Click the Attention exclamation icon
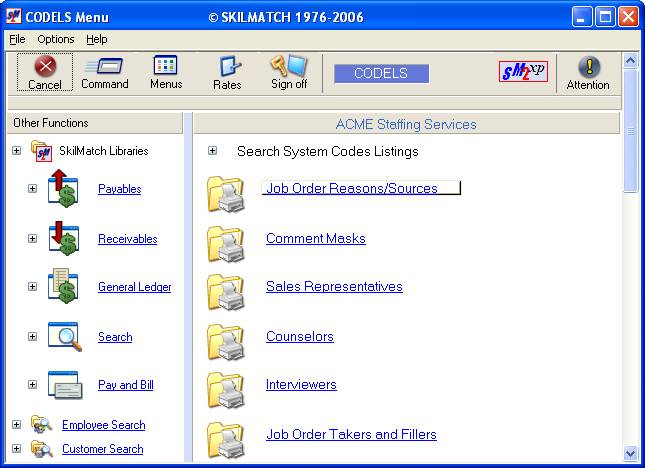Viewport: 645px width, 468px height. coord(589,67)
